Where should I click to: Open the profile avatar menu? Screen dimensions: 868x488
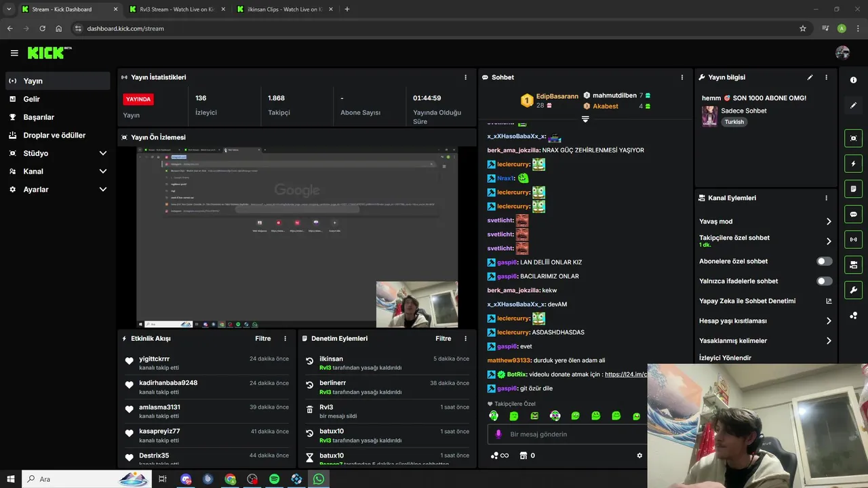point(842,53)
